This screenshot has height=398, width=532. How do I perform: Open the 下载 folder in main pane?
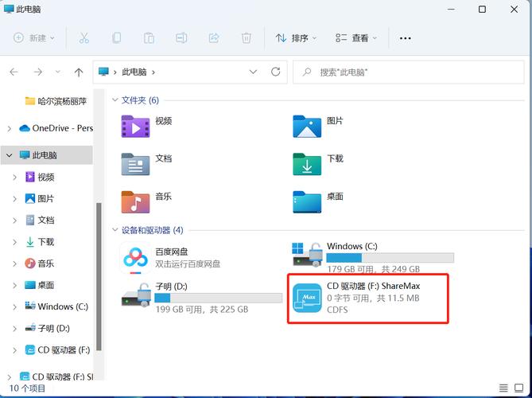307,164
